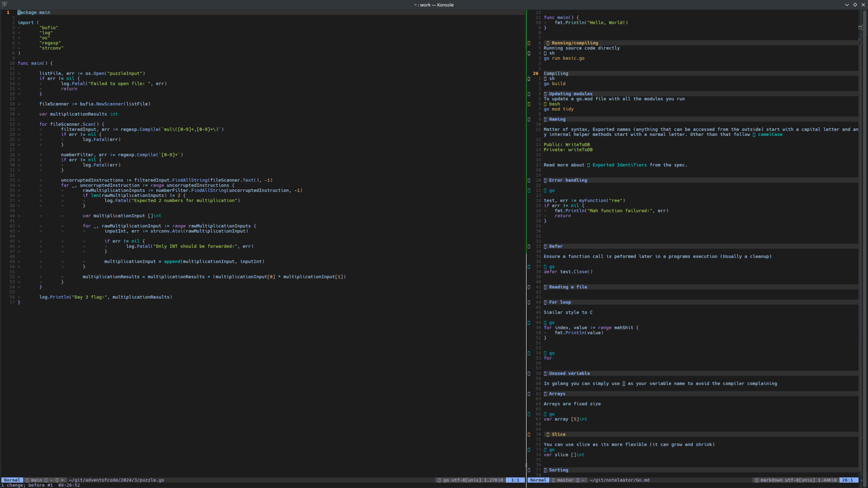Click the Sorting heading
This screenshot has width=868, height=488.
point(558,470)
